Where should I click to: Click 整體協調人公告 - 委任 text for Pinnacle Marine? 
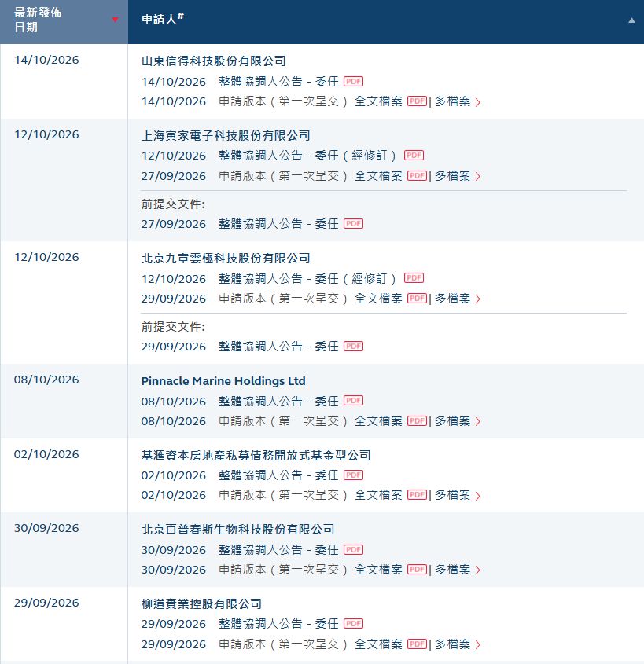pos(279,401)
